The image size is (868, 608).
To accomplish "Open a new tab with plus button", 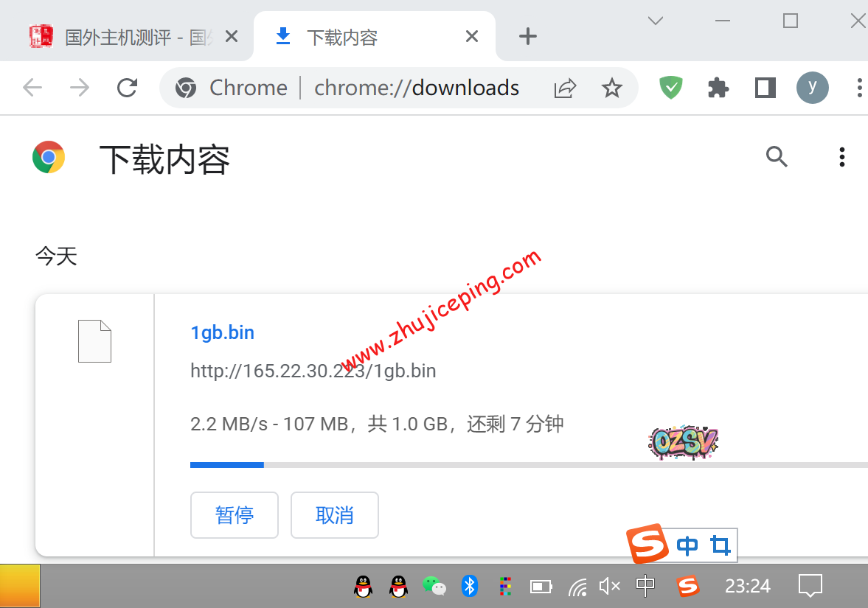I will coord(527,36).
